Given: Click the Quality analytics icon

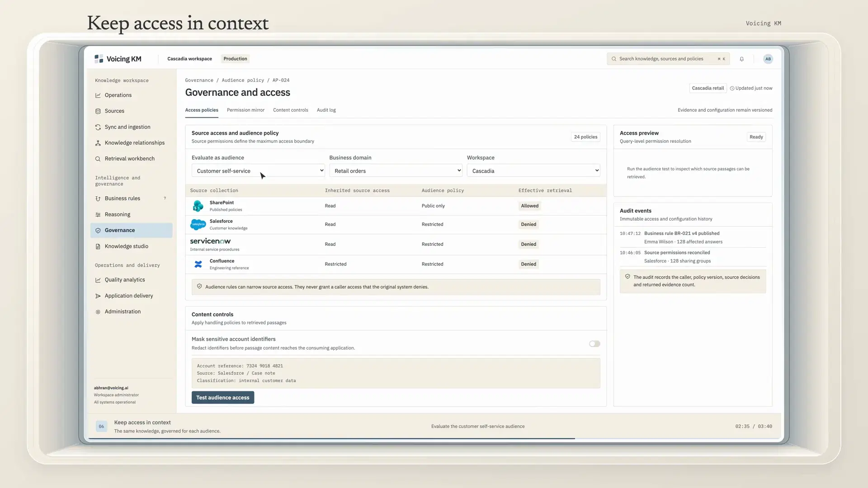Looking at the screenshot, I should click(98, 280).
